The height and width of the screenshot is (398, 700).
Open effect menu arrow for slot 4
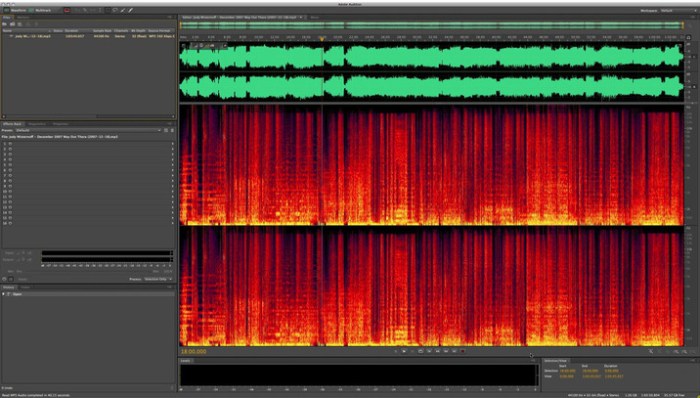point(172,160)
